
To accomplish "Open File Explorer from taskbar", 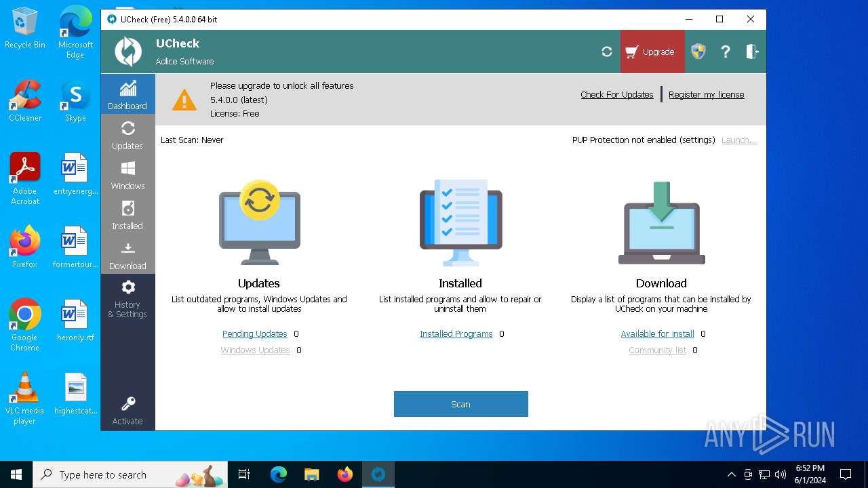I will (x=312, y=474).
